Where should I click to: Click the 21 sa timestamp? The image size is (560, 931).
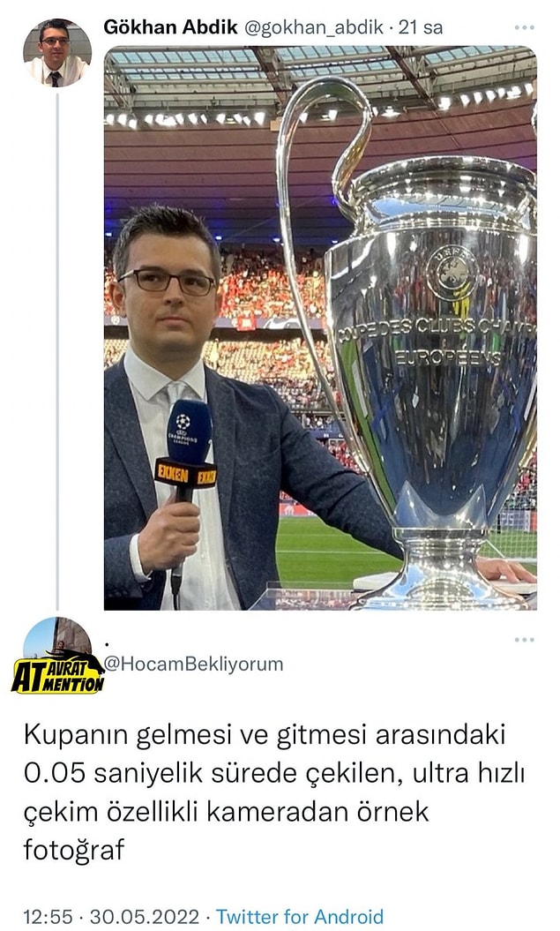pos(421,27)
